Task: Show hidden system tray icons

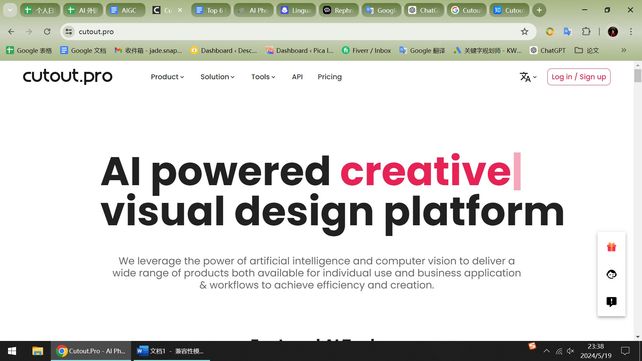Action: pos(547,351)
